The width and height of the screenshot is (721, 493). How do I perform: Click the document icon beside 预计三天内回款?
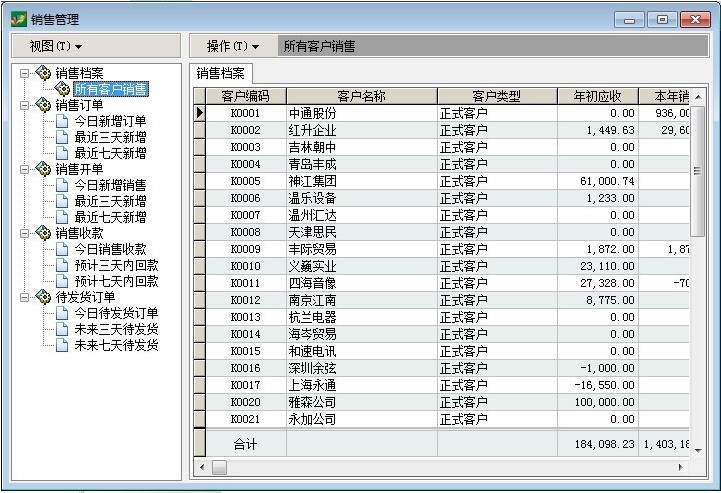(62, 265)
